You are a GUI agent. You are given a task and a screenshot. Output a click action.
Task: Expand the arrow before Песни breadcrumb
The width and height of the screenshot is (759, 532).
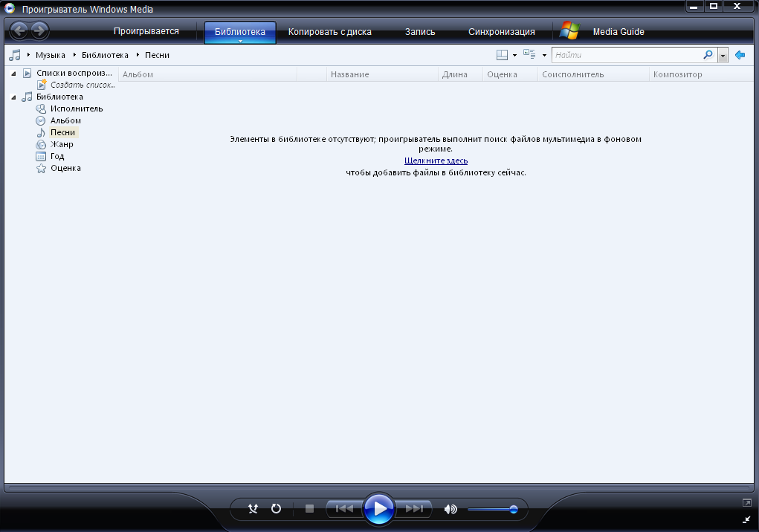[138, 55]
